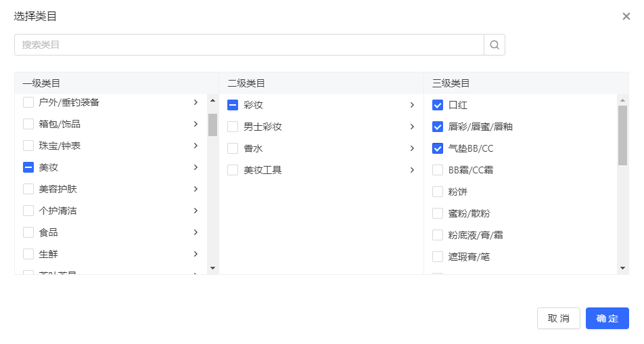
Task: Click the search magnifier icon
Action: click(495, 45)
